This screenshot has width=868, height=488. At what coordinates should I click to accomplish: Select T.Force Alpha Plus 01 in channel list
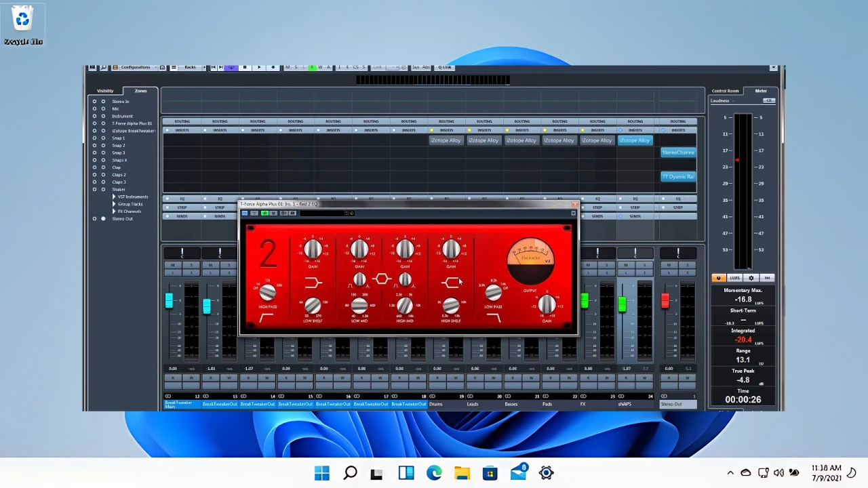tap(132, 123)
